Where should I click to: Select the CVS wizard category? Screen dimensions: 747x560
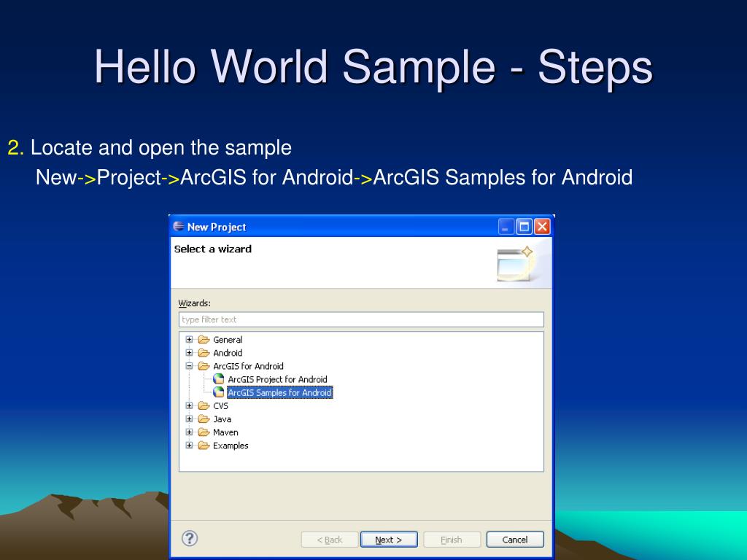click(220, 405)
